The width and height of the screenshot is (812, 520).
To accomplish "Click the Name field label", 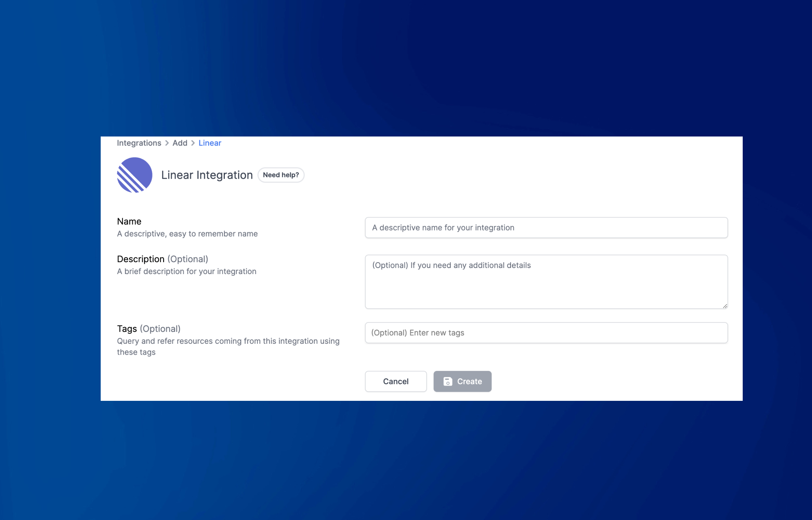I will [x=129, y=221].
